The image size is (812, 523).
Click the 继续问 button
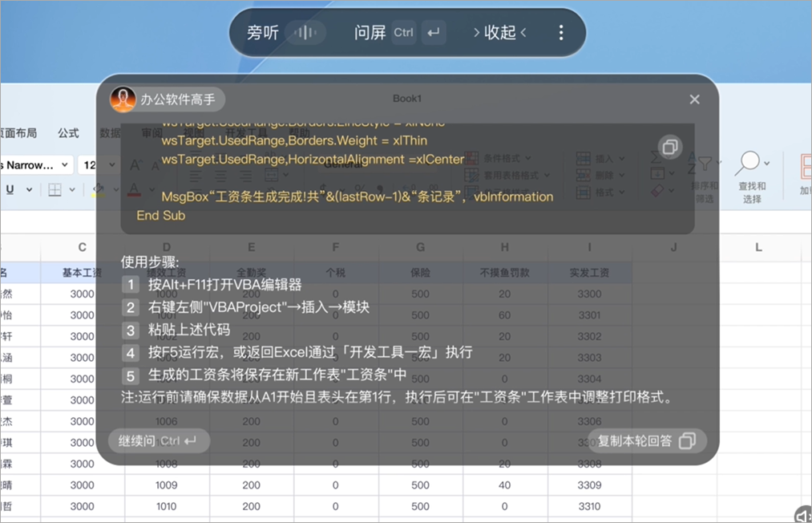[158, 440]
